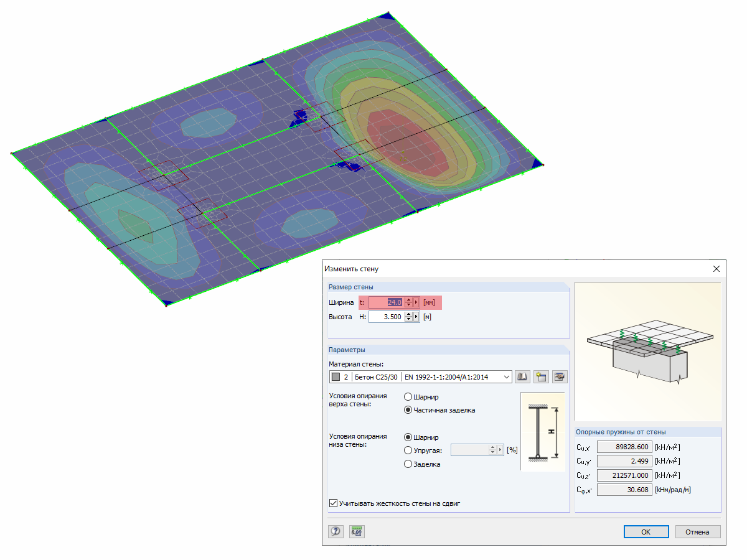Edit the selected wall material icon

click(560, 376)
